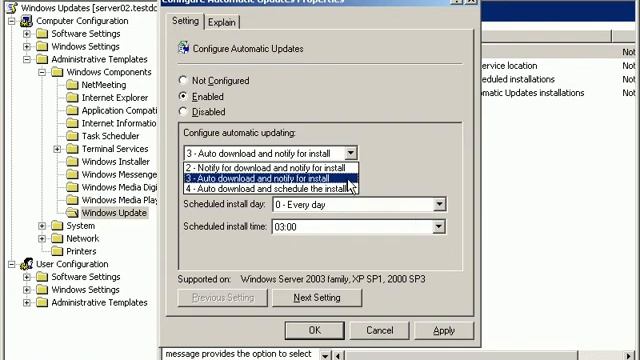Screen dimensions: 640x360
Task: Click the Windows Media Player folder icon
Action: coord(72,200)
